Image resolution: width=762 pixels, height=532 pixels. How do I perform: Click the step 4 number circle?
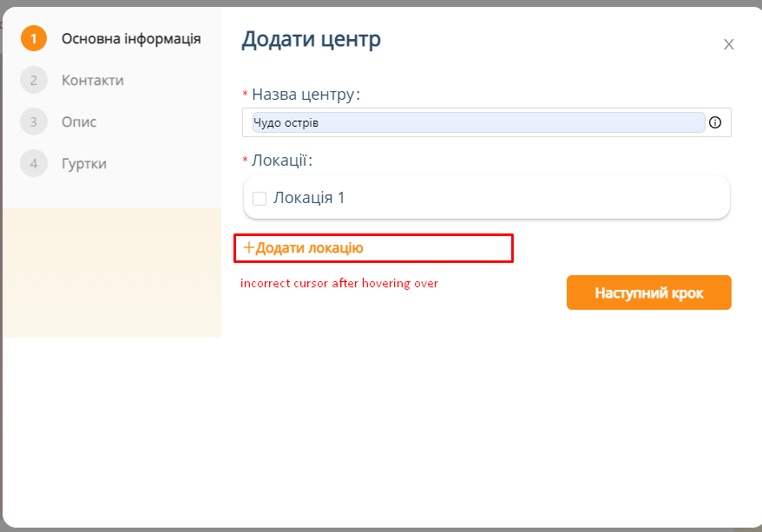pyautogui.click(x=34, y=163)
